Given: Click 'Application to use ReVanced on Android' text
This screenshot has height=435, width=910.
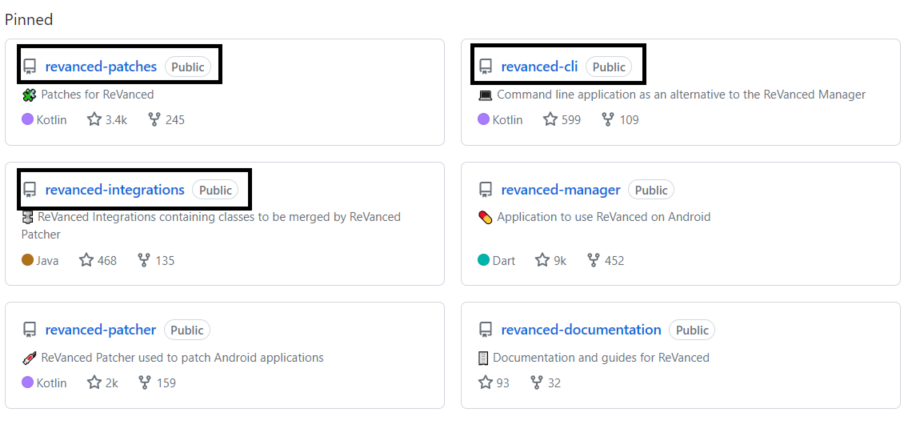Looking at the screenshot, I should 604,218.
